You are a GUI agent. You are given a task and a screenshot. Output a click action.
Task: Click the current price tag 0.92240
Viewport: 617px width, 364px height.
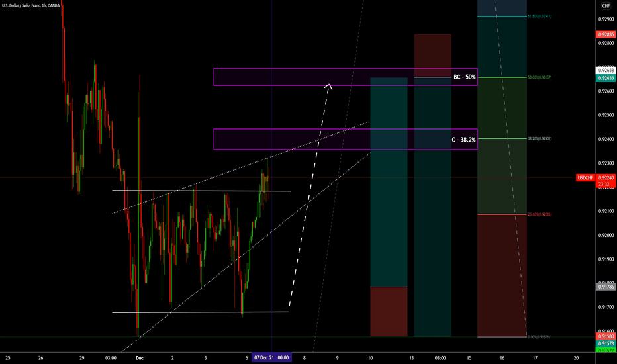pos(606,178)
